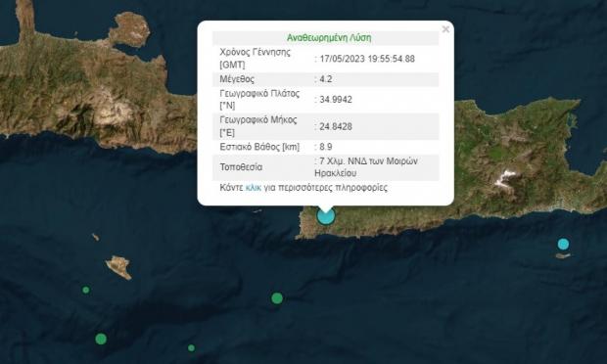Click the origin time 17/05/2023 19:55:54.88
607x364 pixels.
tap(367, 59)
